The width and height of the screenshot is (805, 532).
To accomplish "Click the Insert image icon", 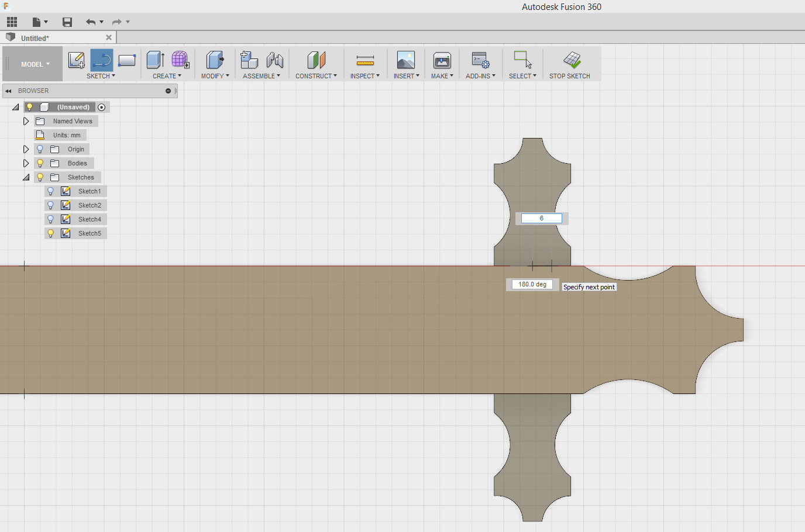I will coord(406,60).
